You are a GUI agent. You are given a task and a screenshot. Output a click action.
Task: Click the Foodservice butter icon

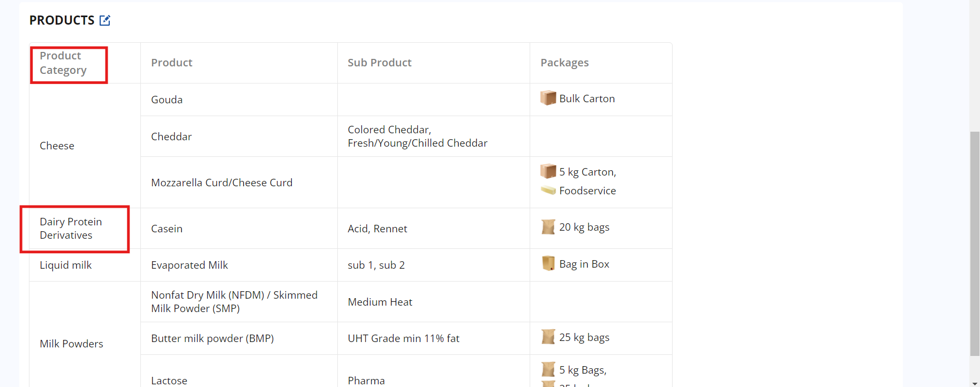[548, 190]
